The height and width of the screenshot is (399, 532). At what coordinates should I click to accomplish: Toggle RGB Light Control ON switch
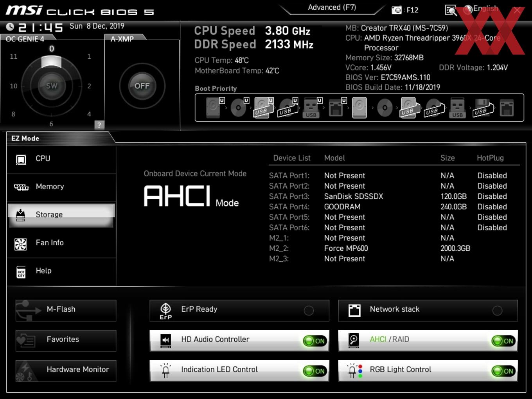coord(503,371)
